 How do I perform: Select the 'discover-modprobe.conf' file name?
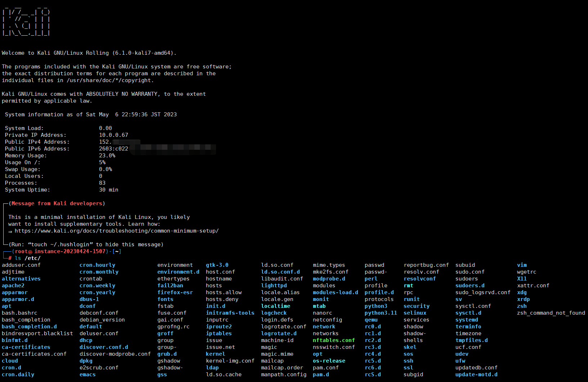115,354
